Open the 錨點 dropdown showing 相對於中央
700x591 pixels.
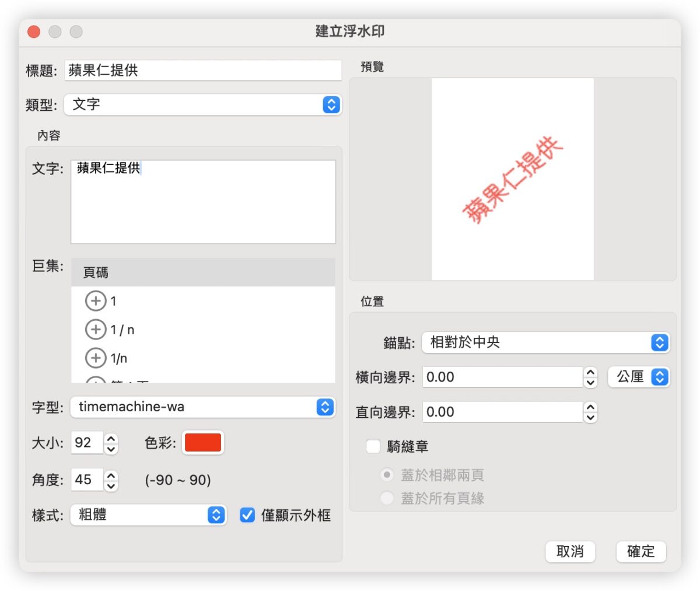pos(546,342)
